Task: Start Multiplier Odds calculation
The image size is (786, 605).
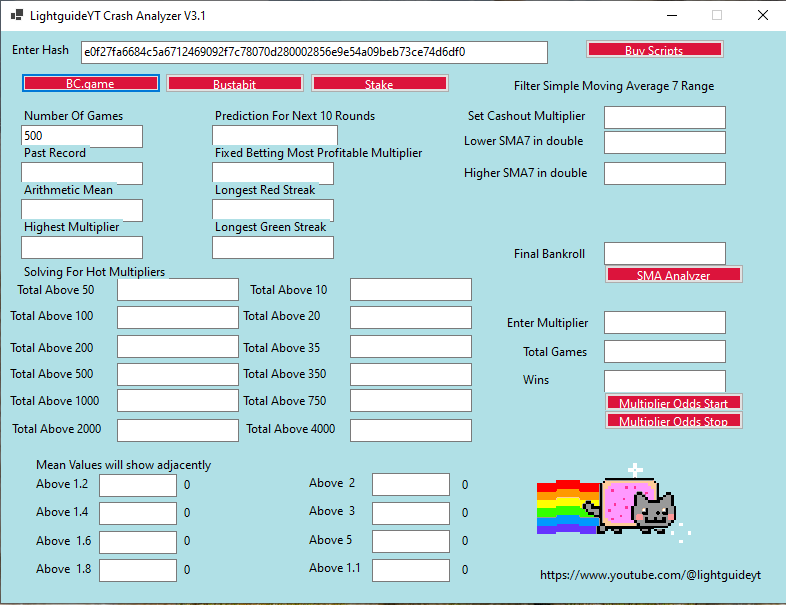Action: coord(673,402)
